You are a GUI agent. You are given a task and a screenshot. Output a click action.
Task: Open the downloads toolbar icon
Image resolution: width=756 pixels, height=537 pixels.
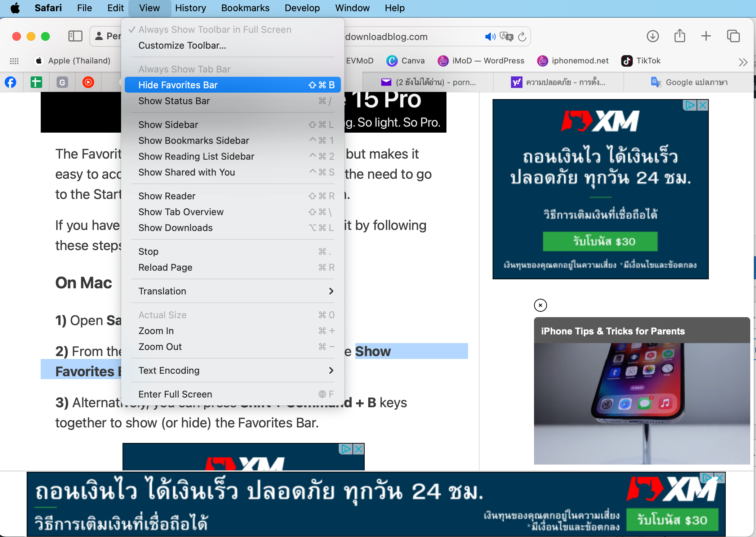[x=653, y=36]
